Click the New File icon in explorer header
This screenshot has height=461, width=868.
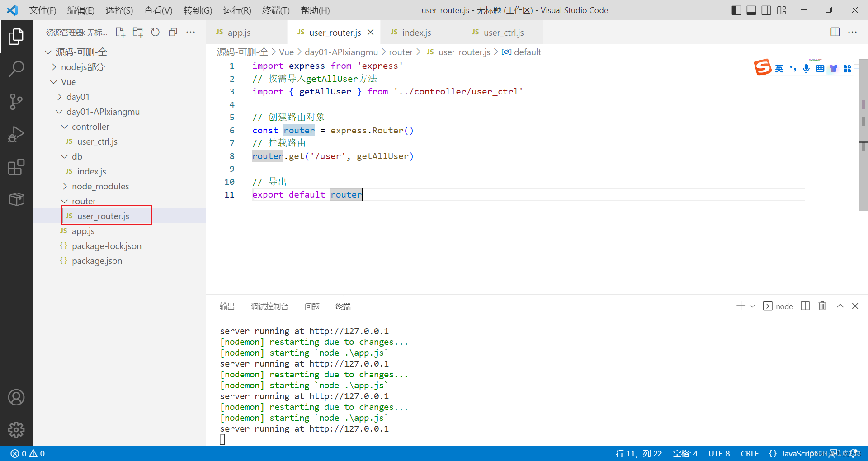click(x=120, y=32)
